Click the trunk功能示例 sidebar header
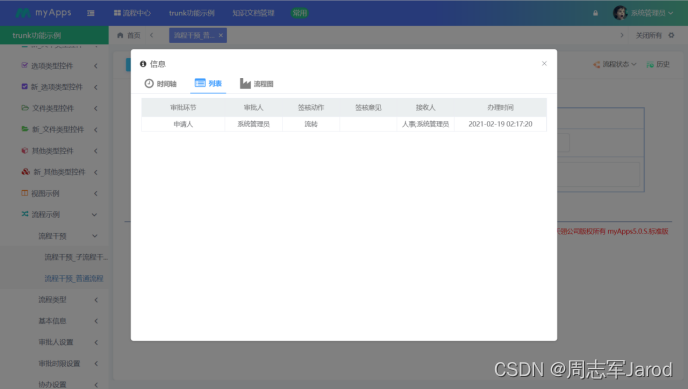 54,35
